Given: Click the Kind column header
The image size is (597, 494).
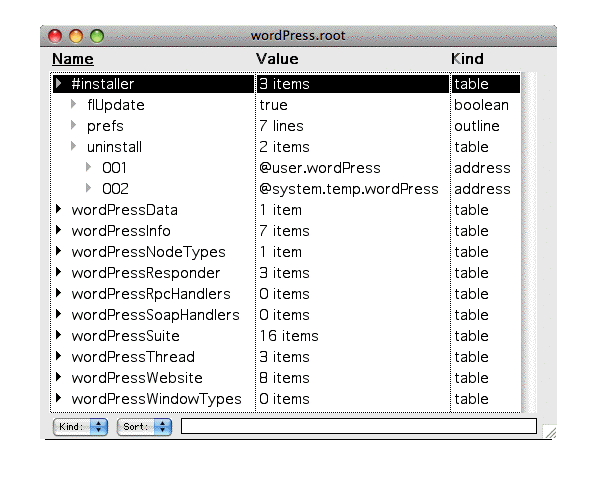Looking at the screenshot, I should point(468,59).
